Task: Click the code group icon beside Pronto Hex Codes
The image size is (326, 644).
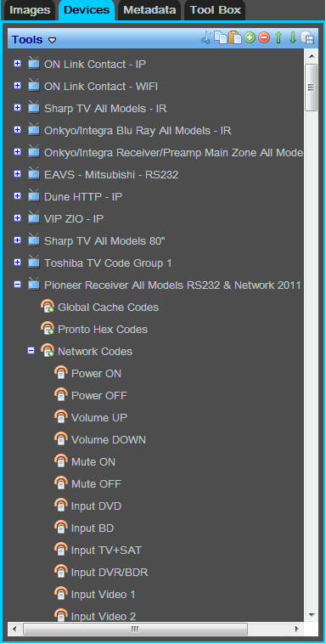Action: click(48, 329)
